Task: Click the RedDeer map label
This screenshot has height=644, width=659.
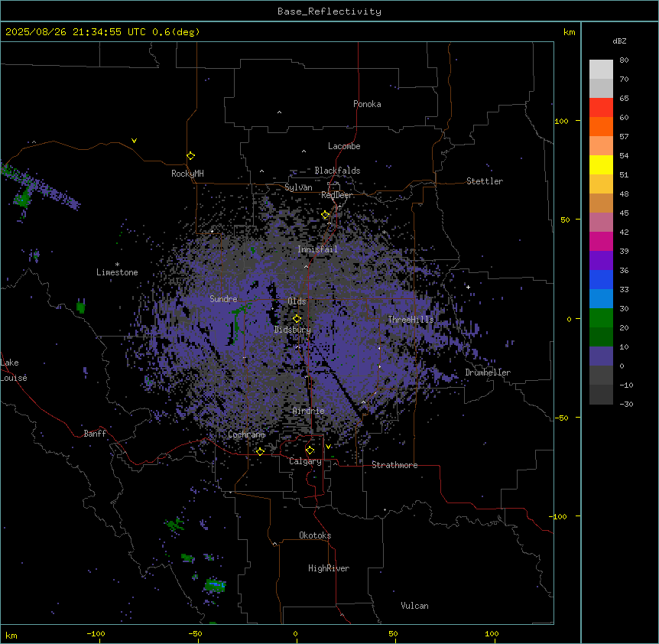Action: click(337, 195)
